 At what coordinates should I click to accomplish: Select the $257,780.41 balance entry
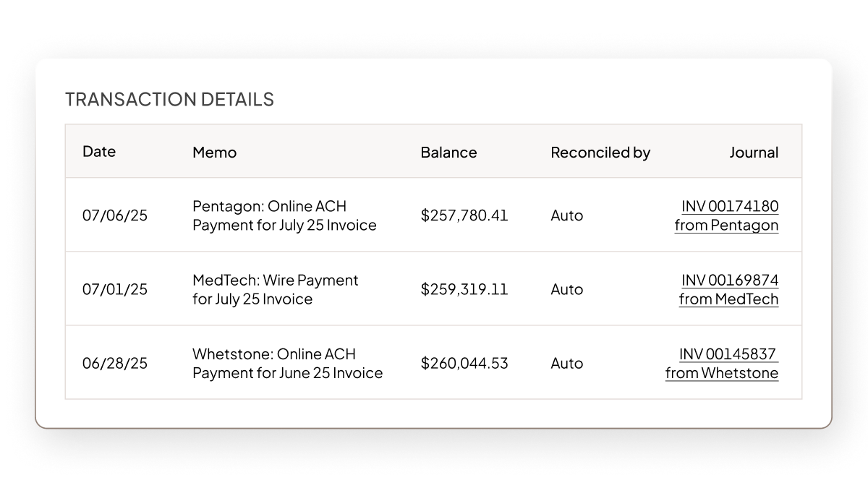tap(464, 215)
